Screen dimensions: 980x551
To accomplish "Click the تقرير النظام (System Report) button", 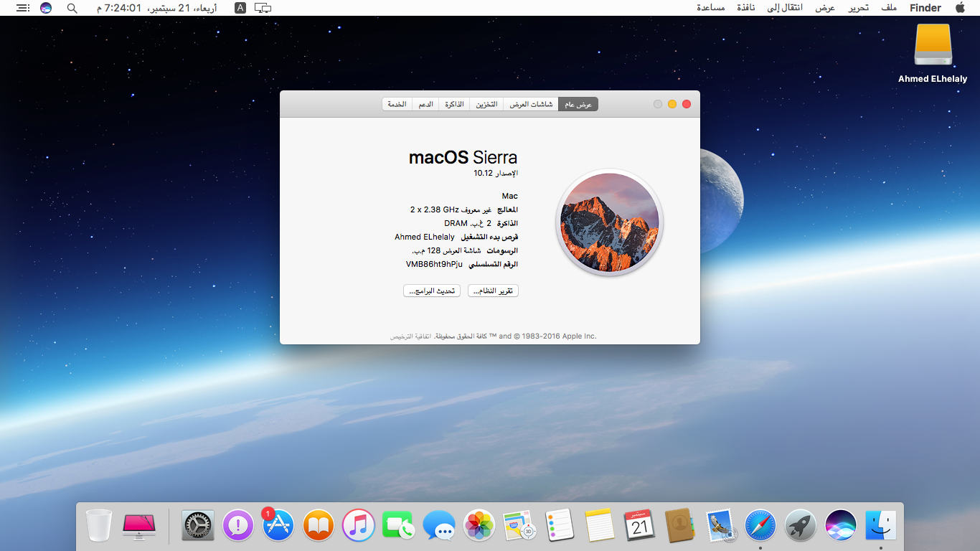I will (493, 291).
